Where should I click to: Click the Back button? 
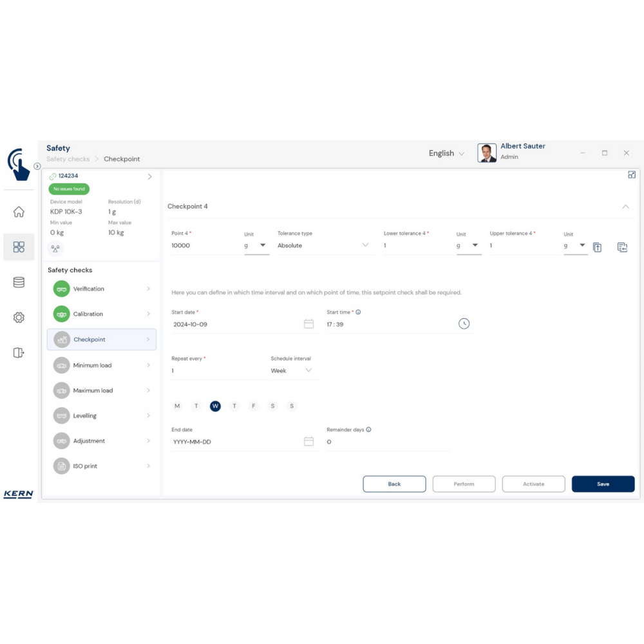point(394,484)
